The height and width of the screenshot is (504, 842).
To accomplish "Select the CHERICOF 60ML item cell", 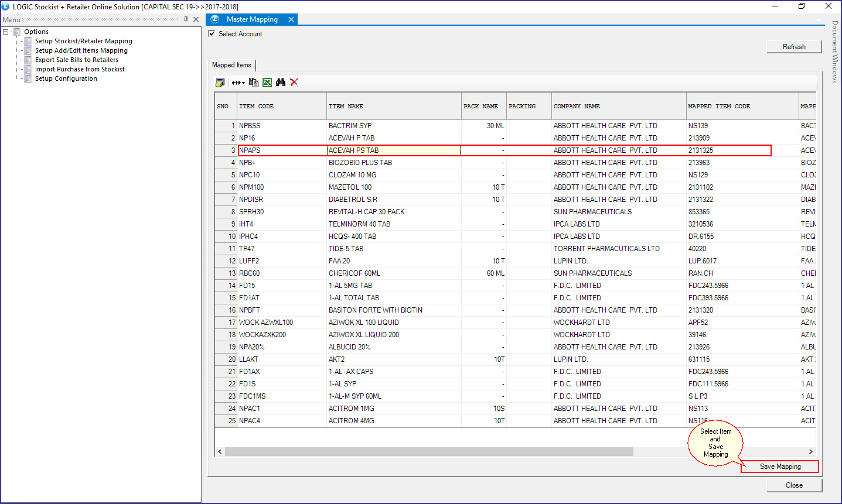I will 394,273.
